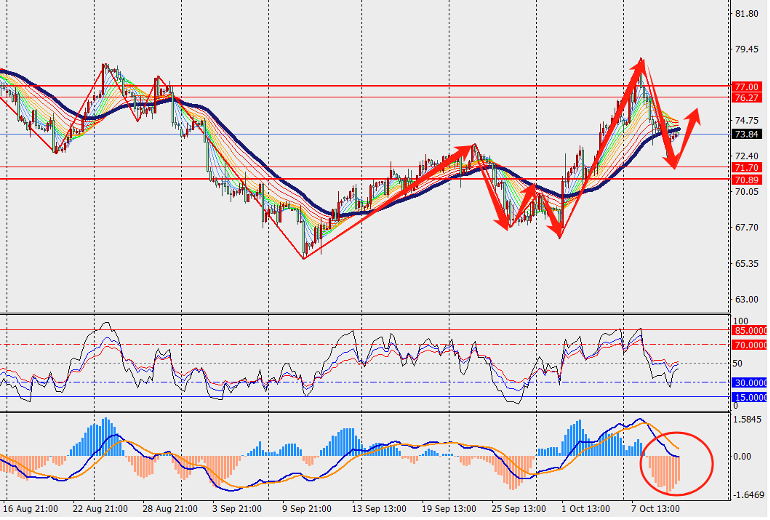Select the 70.05 price axis value
This screenshot has height=520, width=770.
(747, 192)
